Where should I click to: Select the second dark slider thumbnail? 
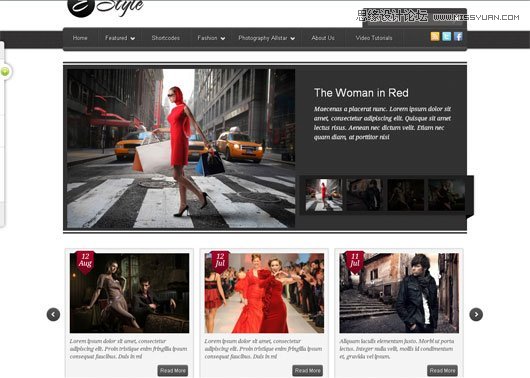(365, 195)
